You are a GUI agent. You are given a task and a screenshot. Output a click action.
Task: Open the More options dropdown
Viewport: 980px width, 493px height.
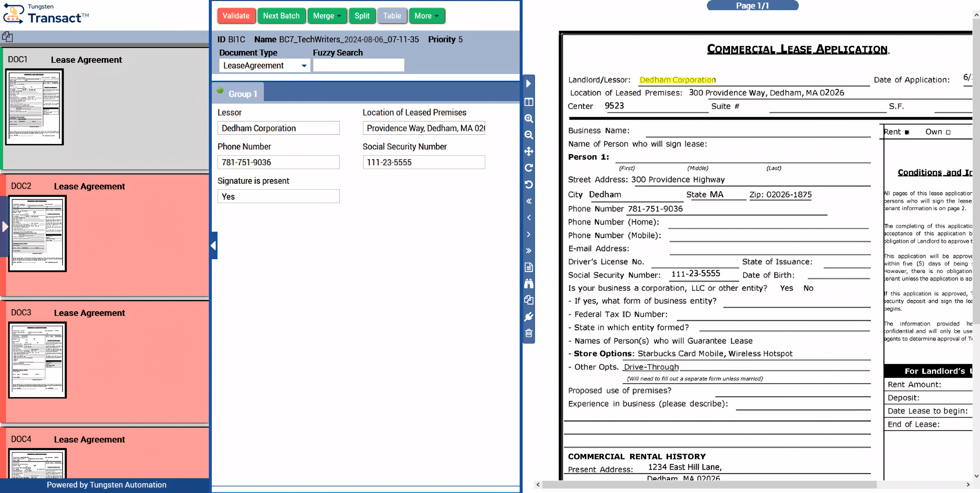pyautogui.click(x=427, y=16)
